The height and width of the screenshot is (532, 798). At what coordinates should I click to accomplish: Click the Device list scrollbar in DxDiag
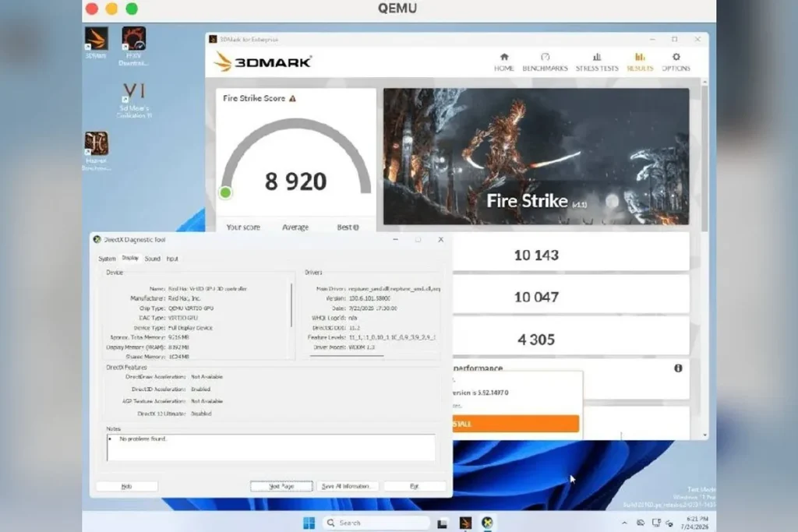pos(291,305)
